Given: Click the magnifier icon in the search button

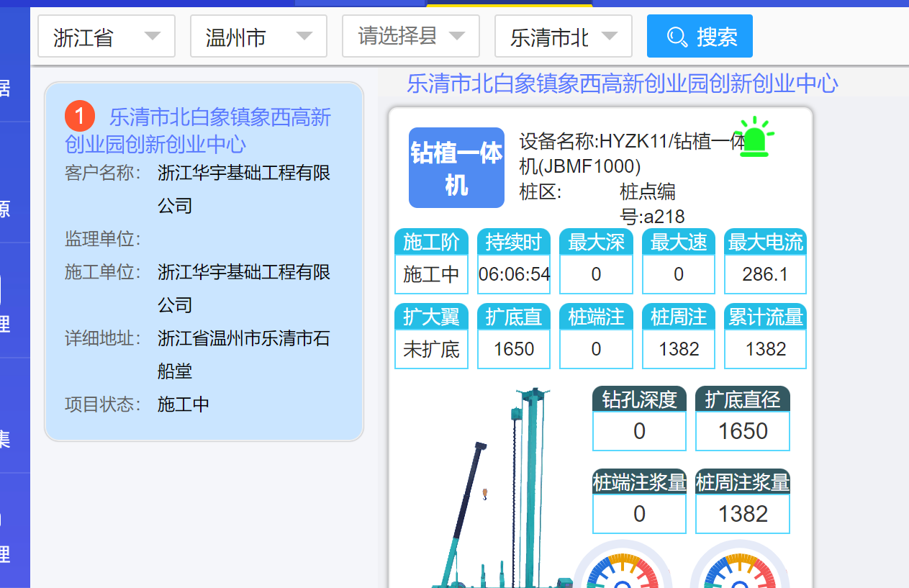Looking at the screenshot, I should [677, 37].
